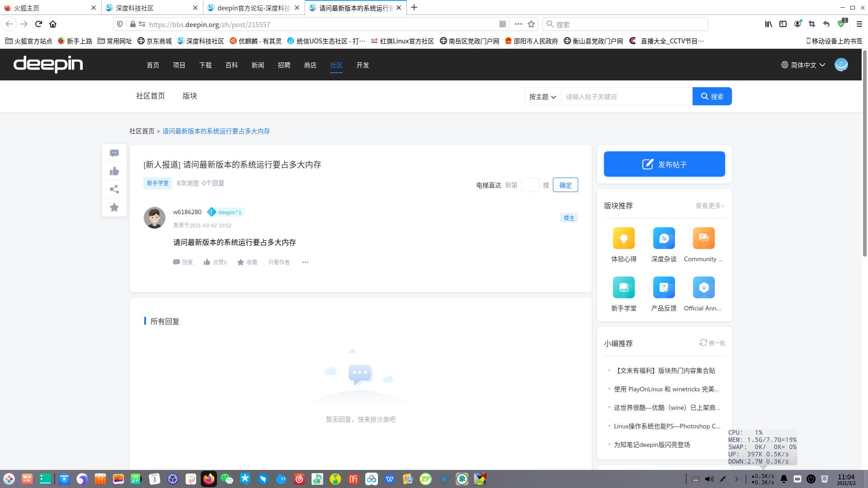
Task: Open the 查看更多 link
Action: [709, 206]
